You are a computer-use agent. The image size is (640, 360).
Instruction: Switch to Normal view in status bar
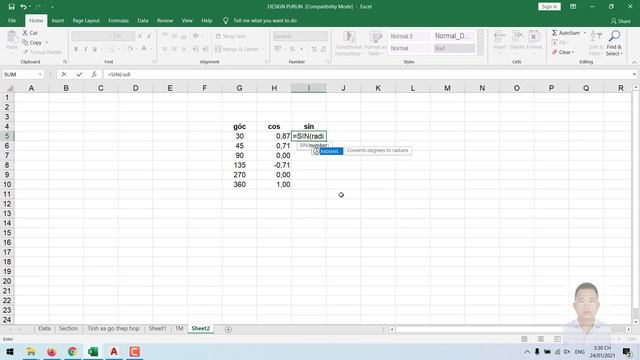524,339
